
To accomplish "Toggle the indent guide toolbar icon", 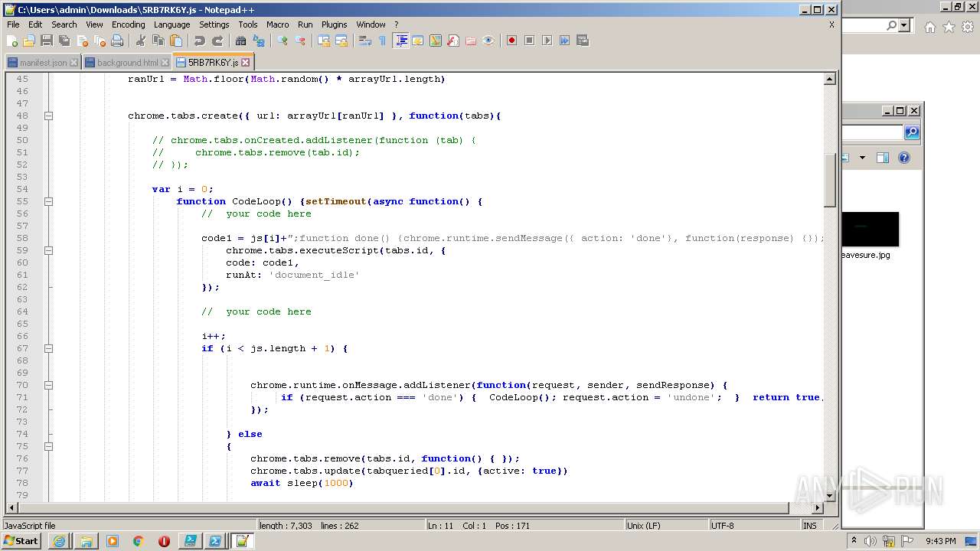I will (400, 41).
